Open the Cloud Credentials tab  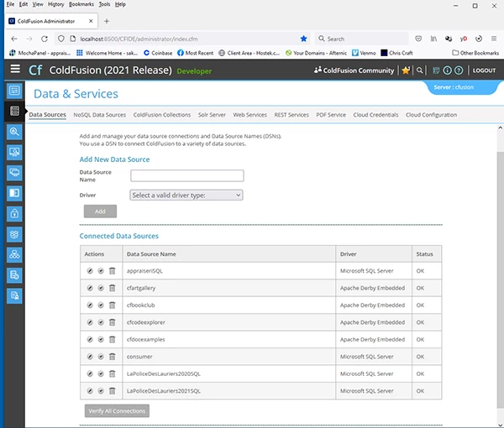[x=375, y=115]
